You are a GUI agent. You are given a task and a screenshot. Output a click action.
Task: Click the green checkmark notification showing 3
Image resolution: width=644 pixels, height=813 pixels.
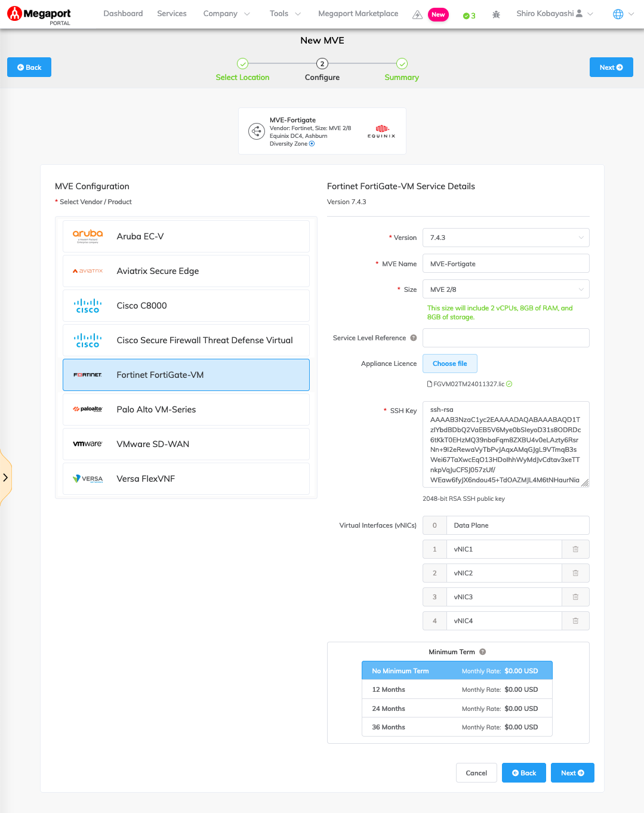(469, 14)
